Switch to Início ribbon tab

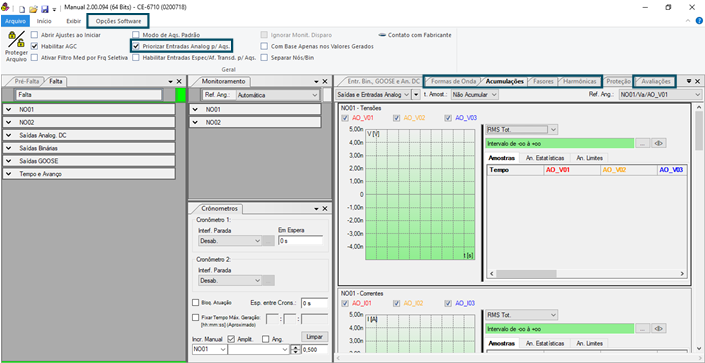click(x=44, y=21)
